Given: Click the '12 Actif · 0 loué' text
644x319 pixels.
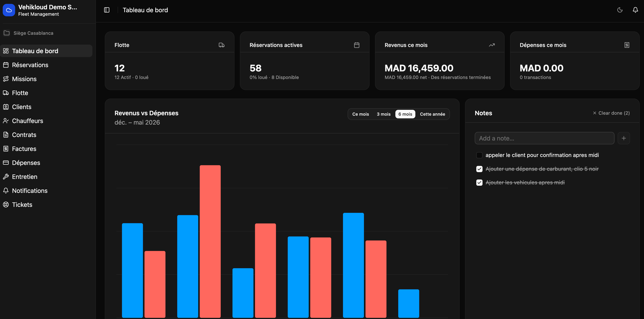Looking at the screenshot, I should (131, 77).
